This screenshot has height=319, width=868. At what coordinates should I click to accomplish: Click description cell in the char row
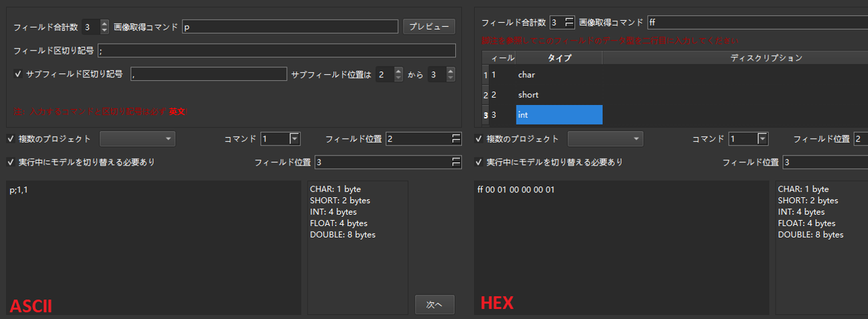tap(735, 75)
